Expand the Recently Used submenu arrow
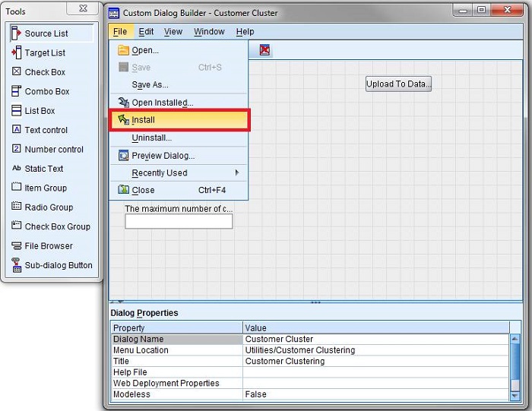The width and height of the screenshot is (532, 411). point(237,172)
